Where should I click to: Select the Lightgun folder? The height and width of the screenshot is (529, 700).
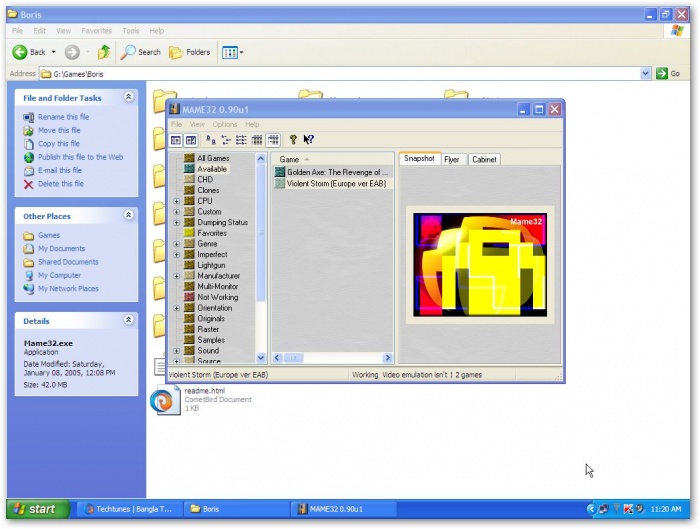[x=211, y=265]
